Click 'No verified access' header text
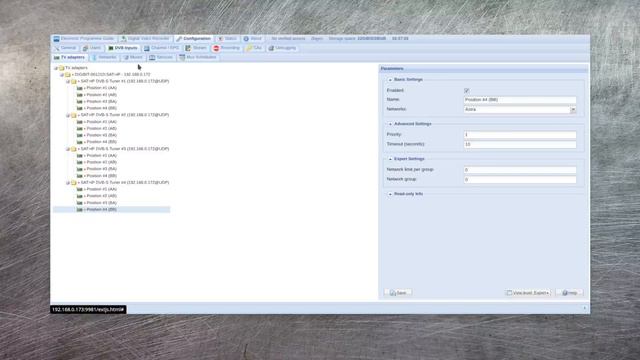The width and height of the screenshot is (640, 360). 288,38
